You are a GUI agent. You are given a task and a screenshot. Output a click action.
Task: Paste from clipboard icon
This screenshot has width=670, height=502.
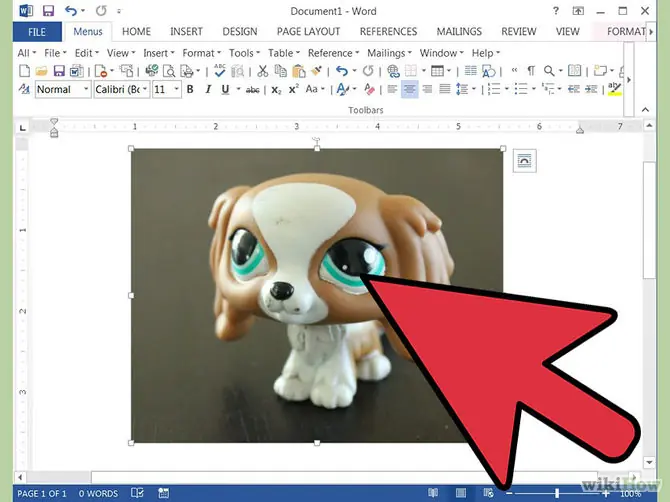pos(299,71)
